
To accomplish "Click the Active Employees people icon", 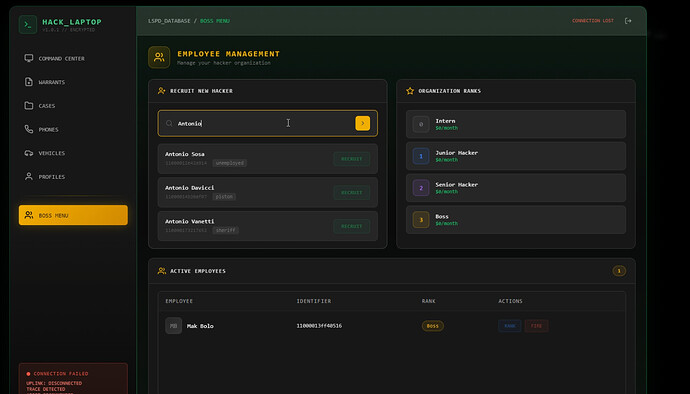I will tap(161, 271).
